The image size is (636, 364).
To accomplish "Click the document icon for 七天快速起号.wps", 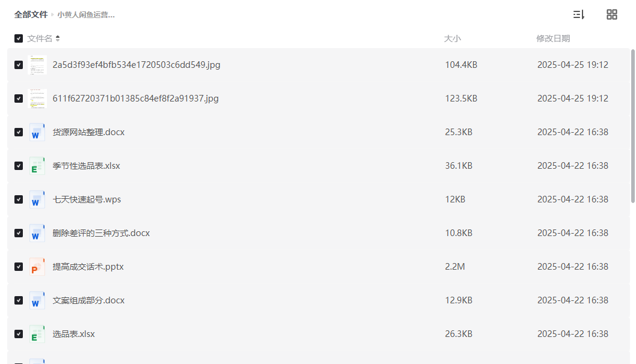I will 37,199.
